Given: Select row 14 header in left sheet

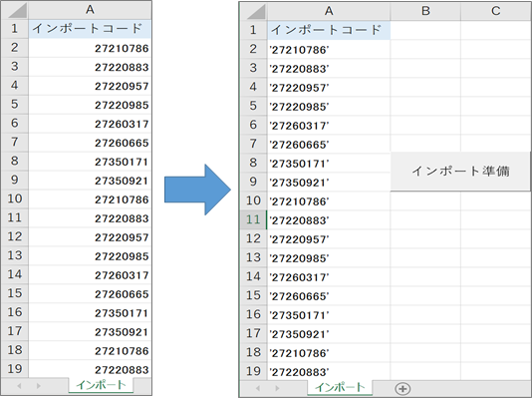Looking at the screenshot, I should pos(15,274).
